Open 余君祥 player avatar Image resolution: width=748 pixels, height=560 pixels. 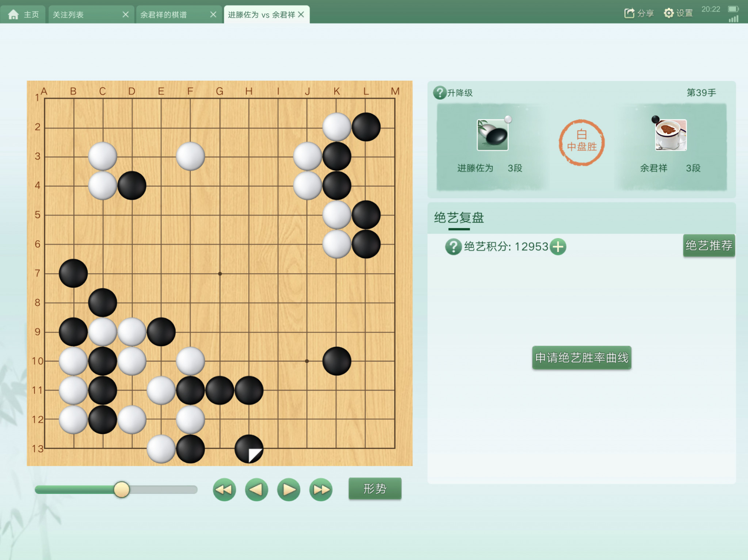click(x=671, y=135)
